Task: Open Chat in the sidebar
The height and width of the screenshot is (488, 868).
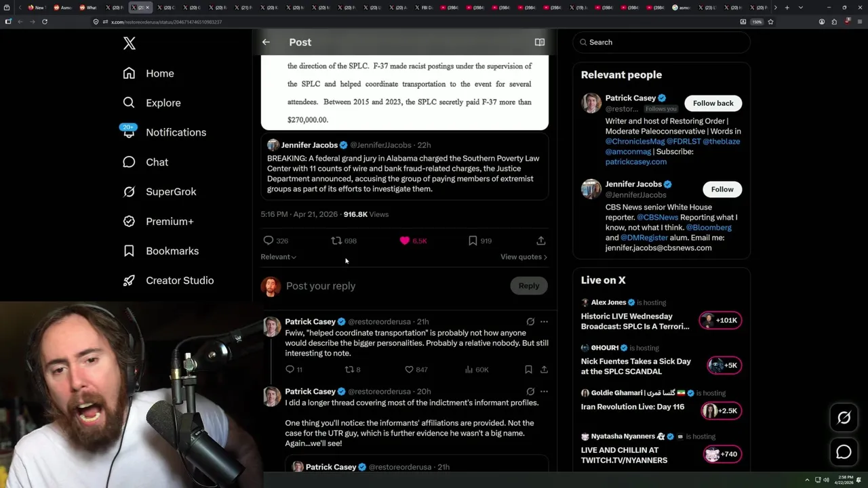Action: click(x=145, y=162)
